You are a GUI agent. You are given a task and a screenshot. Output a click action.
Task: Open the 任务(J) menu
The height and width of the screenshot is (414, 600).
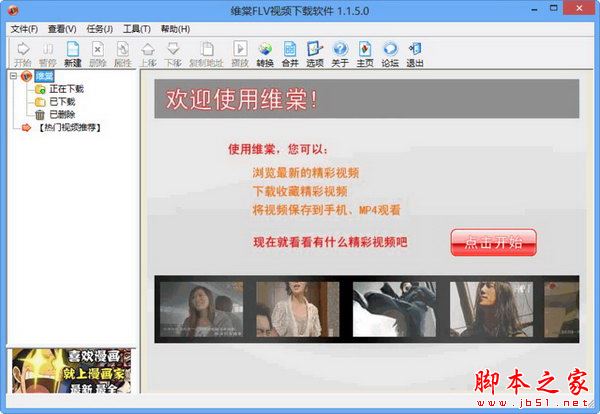[99, 29]
